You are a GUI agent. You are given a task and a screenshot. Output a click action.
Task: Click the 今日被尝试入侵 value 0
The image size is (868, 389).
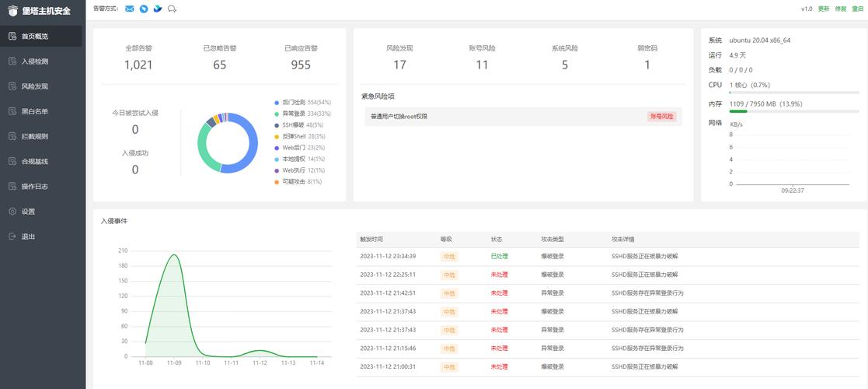coord(135,130)
